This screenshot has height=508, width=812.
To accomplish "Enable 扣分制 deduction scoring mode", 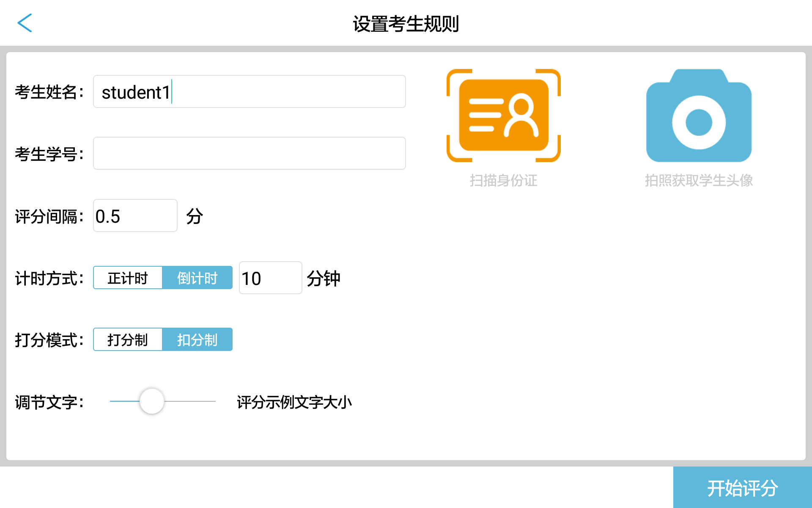I will pyautogui.click(x=197, y=339).
